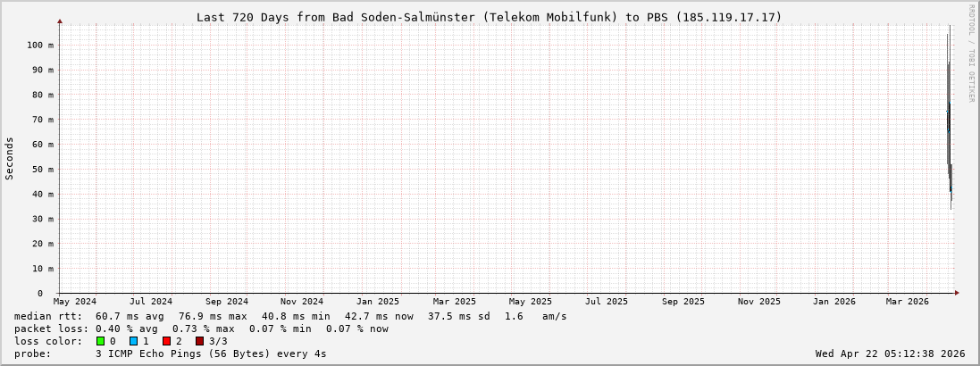Click the Mar 2026 x-axis label
The height and width of the screenshot is (366, 980).
(907, 302)
